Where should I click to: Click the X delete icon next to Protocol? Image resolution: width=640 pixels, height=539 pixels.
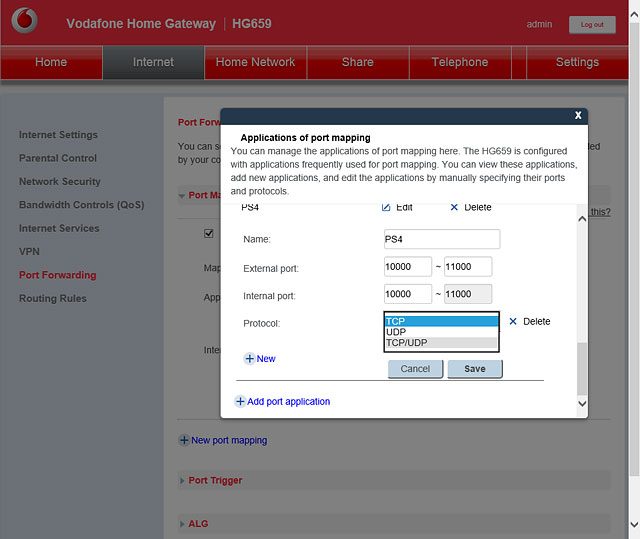pyautogui.click(x=513, y=322)
